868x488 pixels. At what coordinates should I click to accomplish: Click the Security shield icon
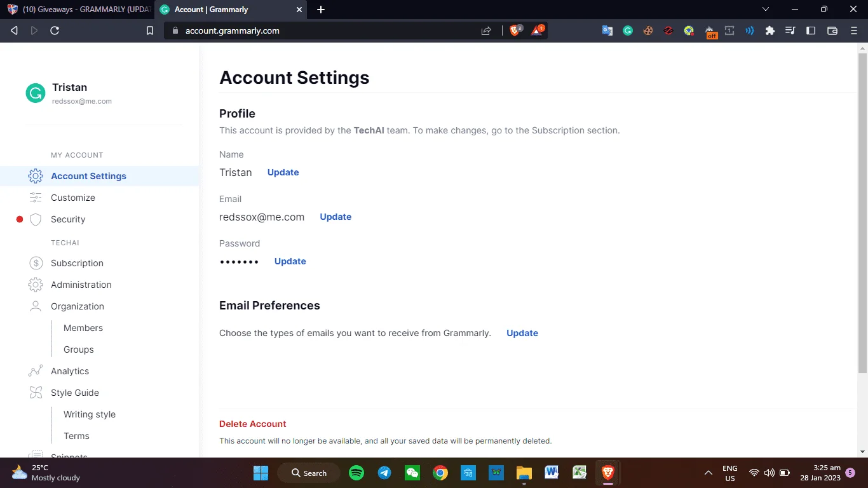point(36,219)
